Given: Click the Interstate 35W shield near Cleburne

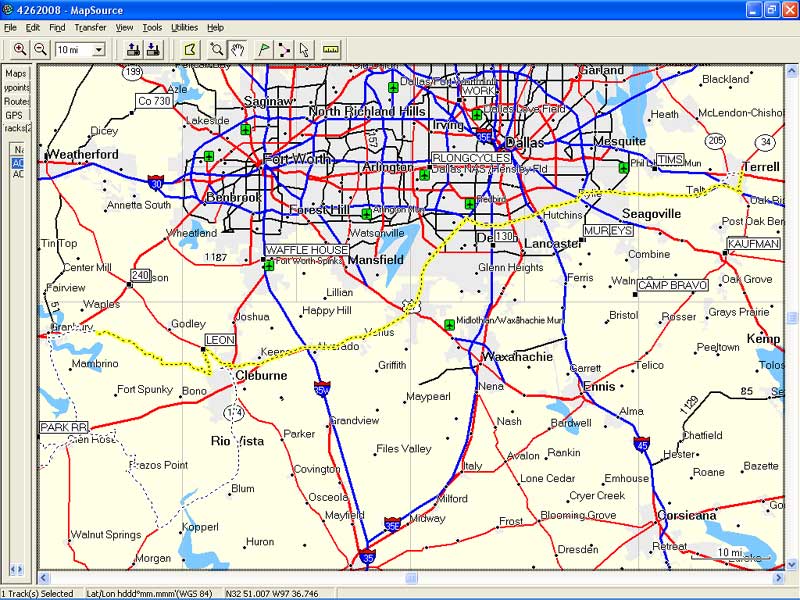Looking at the screenshot, I should [322, 389].
